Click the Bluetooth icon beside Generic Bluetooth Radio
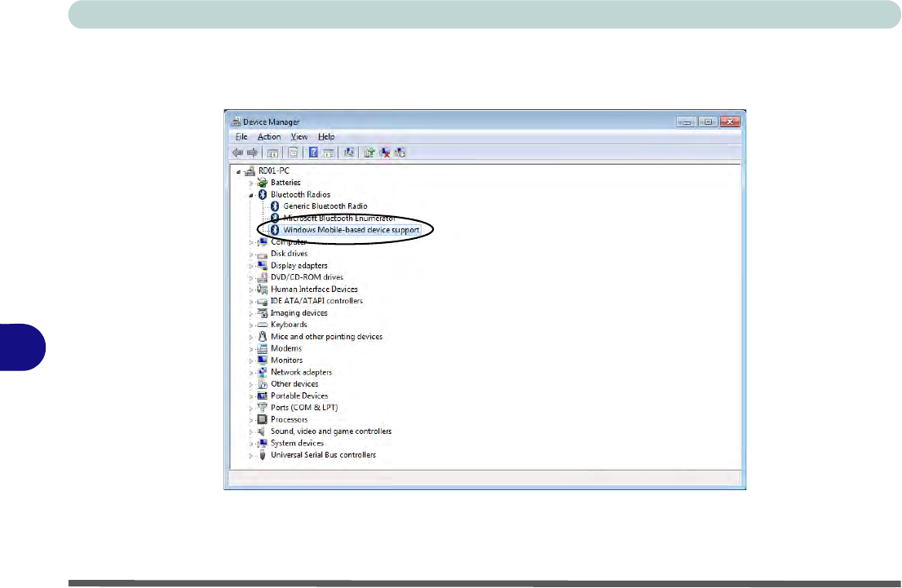The height and width of the screenshot is (588, 902). point(275,206)
